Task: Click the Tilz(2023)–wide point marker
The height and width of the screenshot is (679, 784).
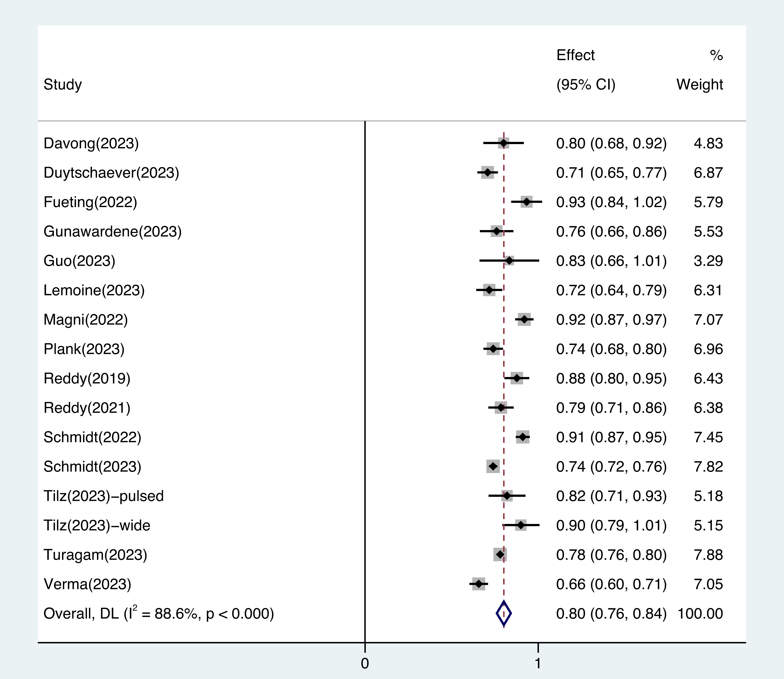Action: click(x=521, y=525)
